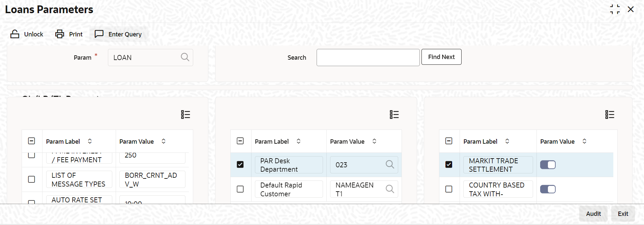Open lookup icon for Default Rapid Customer value
This screenshot has width=644, height=225.
(x=390, y=189)
